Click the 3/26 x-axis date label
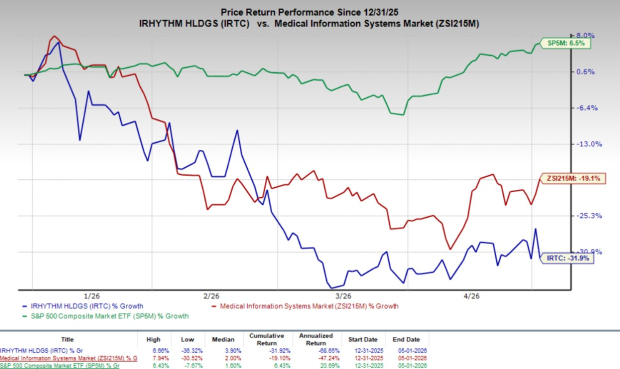The image size is (620, 369). 343,296
